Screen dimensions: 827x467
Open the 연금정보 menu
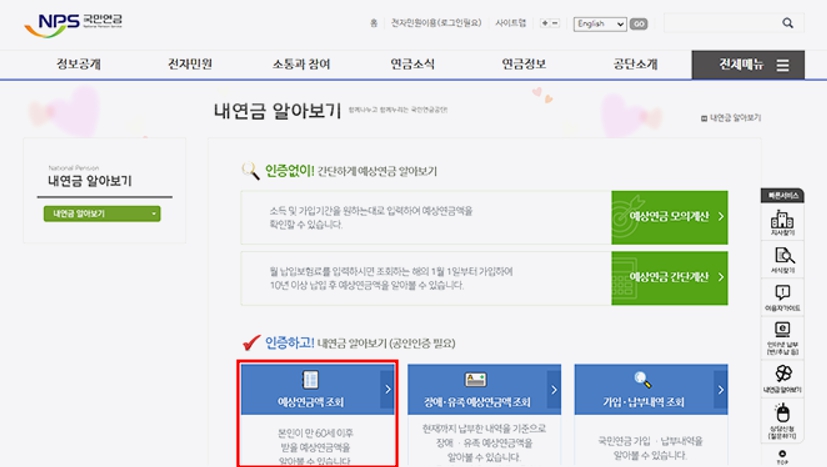(x=524, y=64)
